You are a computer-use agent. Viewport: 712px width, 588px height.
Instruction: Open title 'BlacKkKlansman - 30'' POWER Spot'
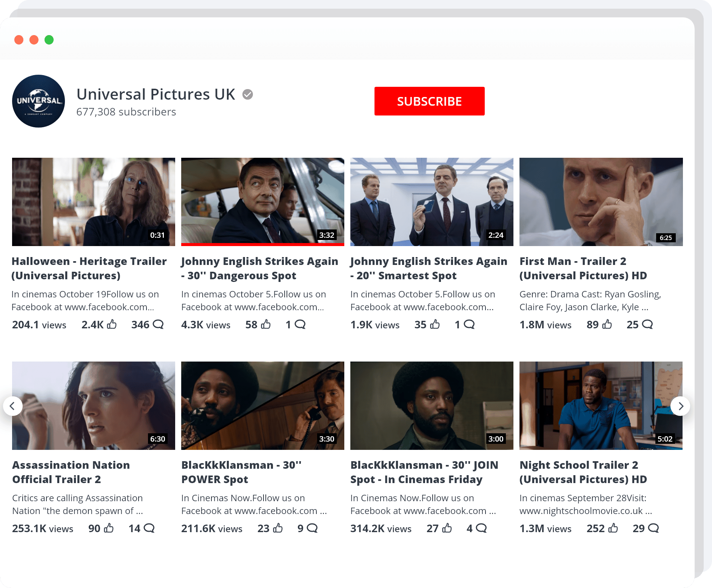point(242,472)
